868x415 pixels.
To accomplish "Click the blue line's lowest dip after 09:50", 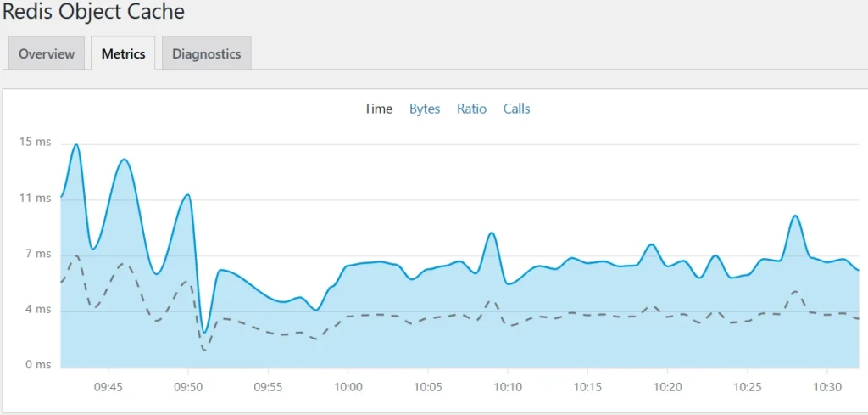I will coord(204,332).
